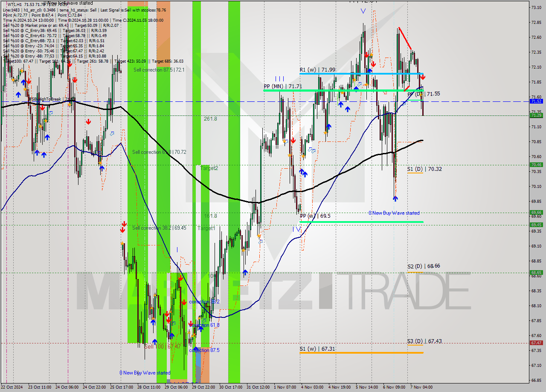Click the blue 'correction 61.8' label
546x392 pixels.
pos(204,325)
